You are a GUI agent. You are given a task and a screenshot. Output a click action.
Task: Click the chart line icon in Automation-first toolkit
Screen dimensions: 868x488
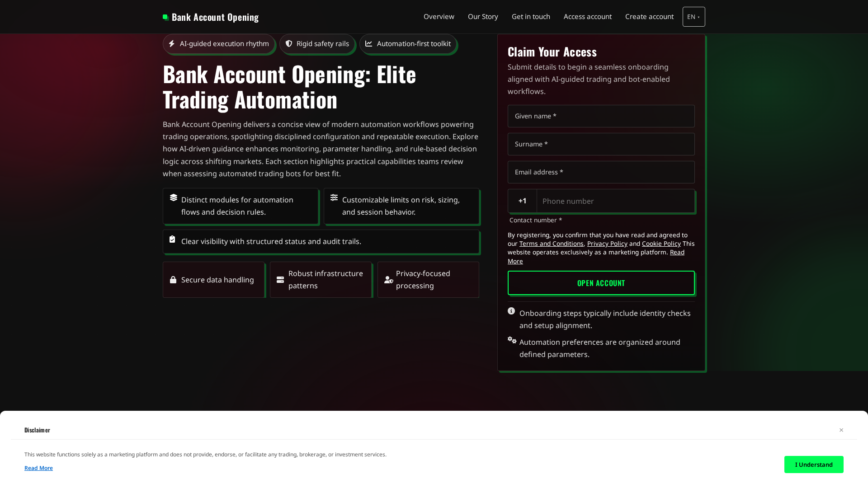tap(369, 44)
